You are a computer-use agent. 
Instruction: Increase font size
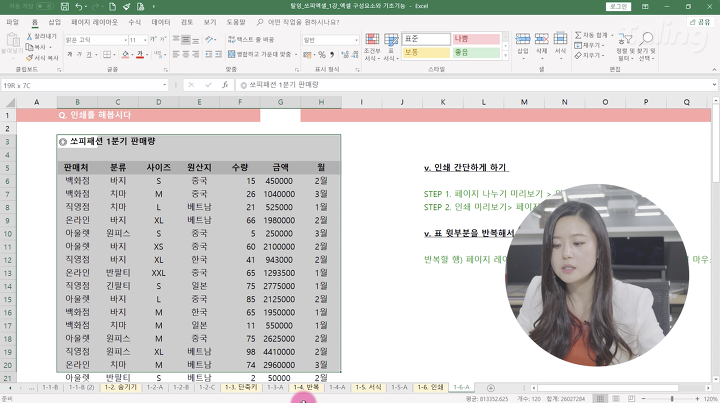point(153,40)
